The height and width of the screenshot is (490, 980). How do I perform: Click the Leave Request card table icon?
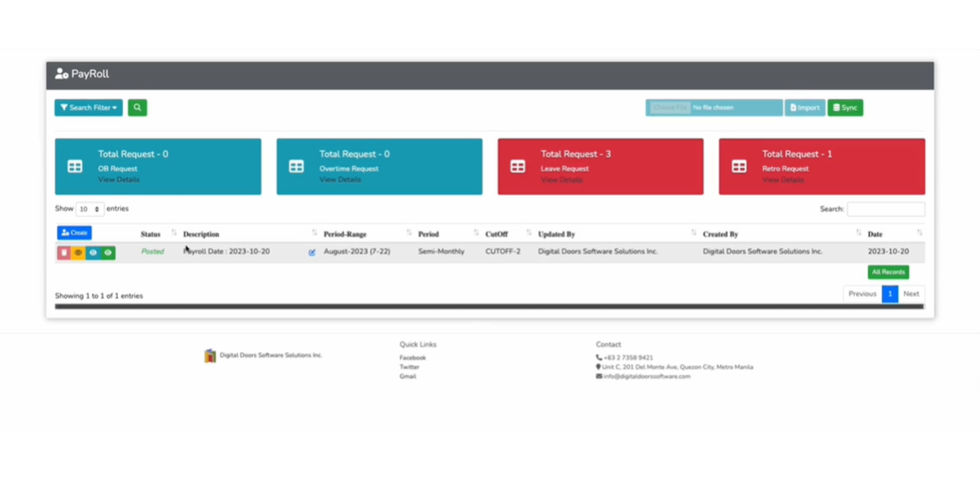pyautogui.click(x=518, y=167)
